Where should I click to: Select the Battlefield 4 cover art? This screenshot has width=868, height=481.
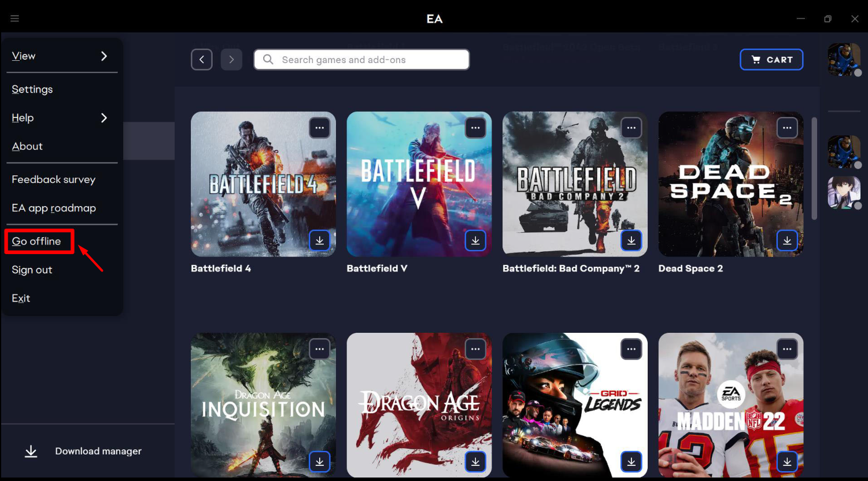point(263,184)
